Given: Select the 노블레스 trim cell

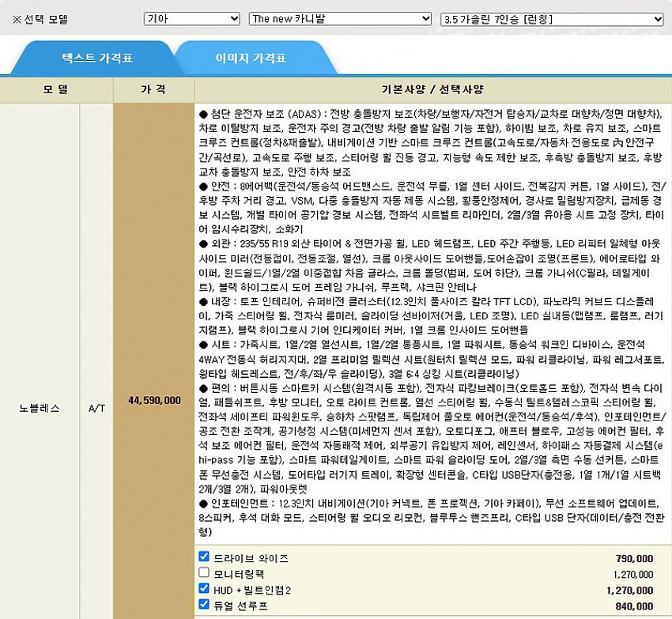Looking at the screenshot, I should pos(40,408).
